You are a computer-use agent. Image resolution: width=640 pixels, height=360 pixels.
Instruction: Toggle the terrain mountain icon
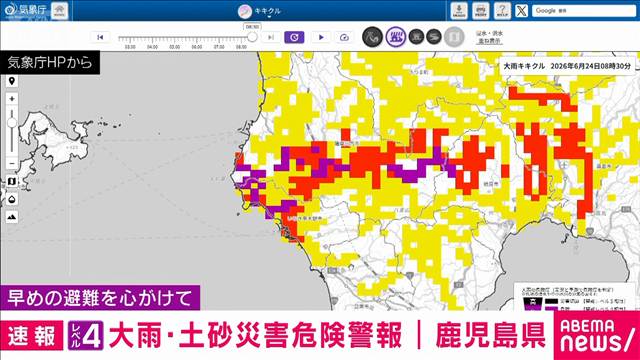point(12,217)
